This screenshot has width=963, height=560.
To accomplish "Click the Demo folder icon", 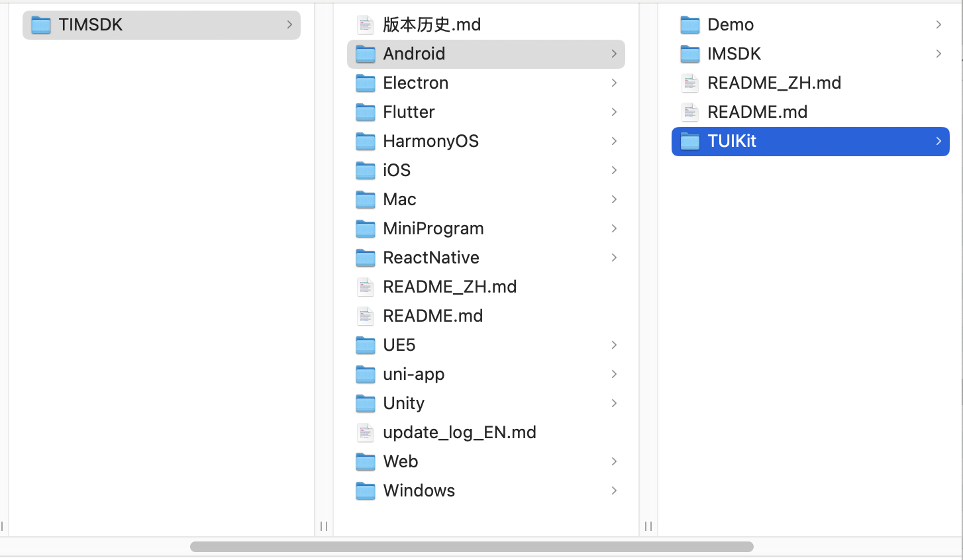I will pyautogui.click(x=690, y=25).
